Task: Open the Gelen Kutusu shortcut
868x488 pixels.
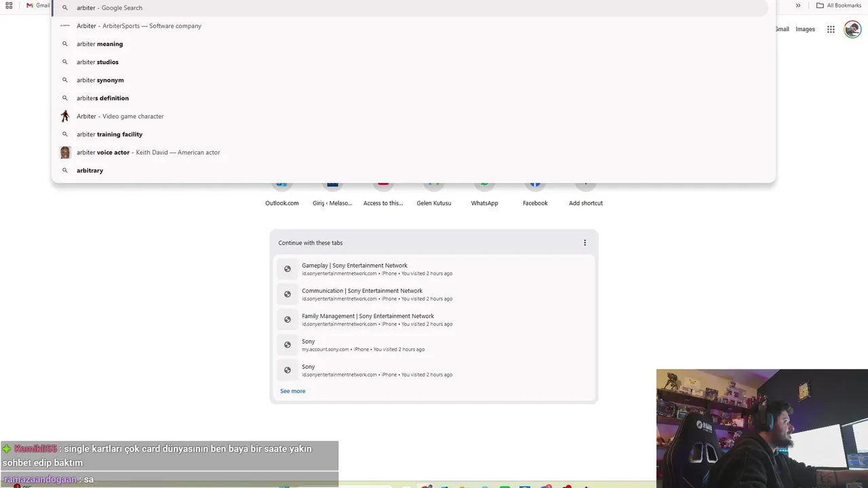Action: click(x=434, y=194)
